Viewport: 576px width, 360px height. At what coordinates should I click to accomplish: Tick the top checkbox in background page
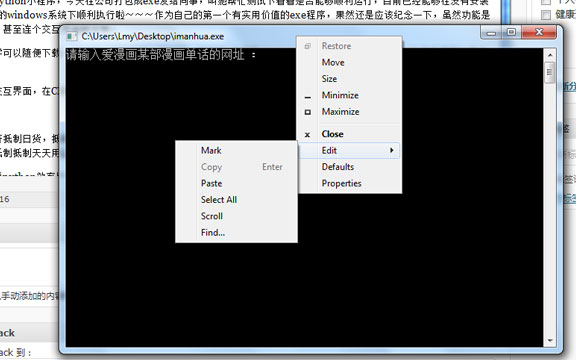click(546, 1)
